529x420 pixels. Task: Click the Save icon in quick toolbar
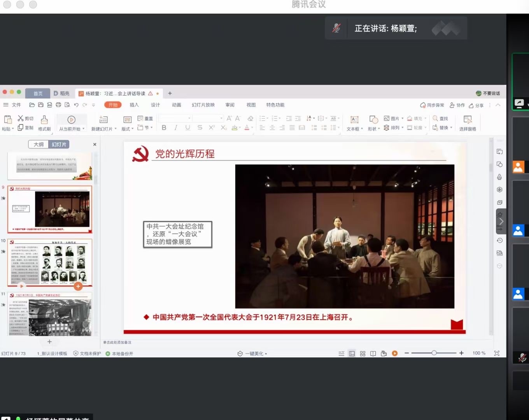pos(40,105)
